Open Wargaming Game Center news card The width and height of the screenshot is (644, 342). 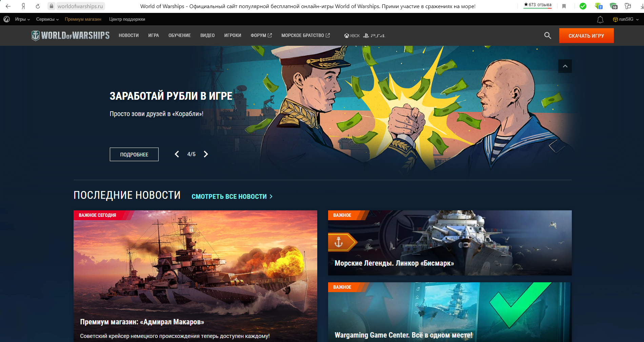click(450, 312)
